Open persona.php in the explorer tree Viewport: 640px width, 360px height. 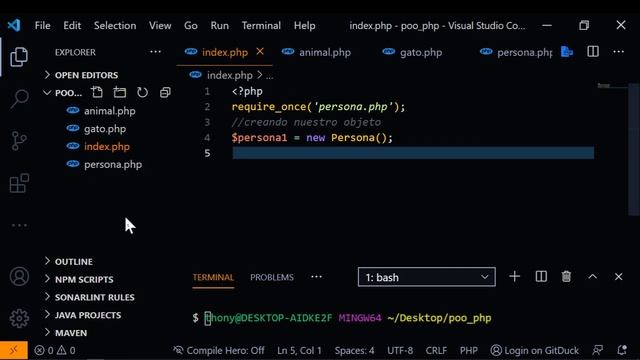[113, 164]
